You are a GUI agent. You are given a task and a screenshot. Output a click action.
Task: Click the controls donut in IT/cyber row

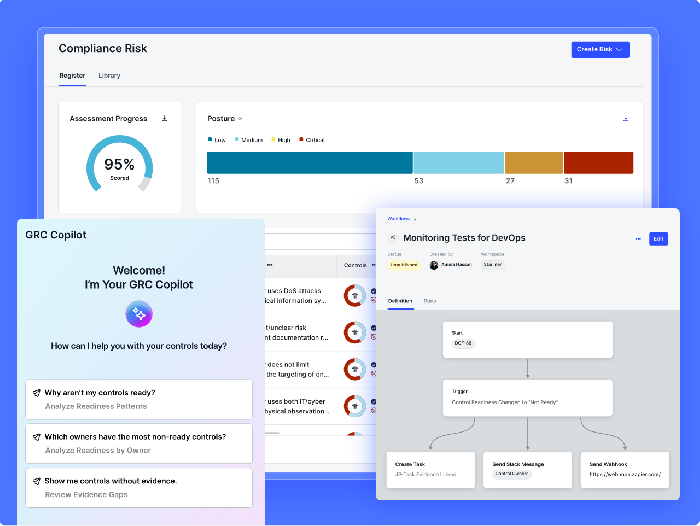coord(355,405)
